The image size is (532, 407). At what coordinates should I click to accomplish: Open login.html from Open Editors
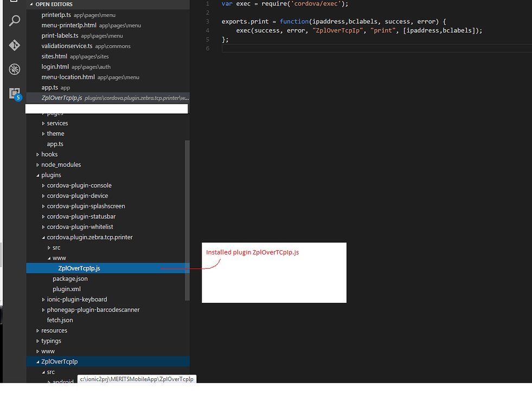pos(54,66)
